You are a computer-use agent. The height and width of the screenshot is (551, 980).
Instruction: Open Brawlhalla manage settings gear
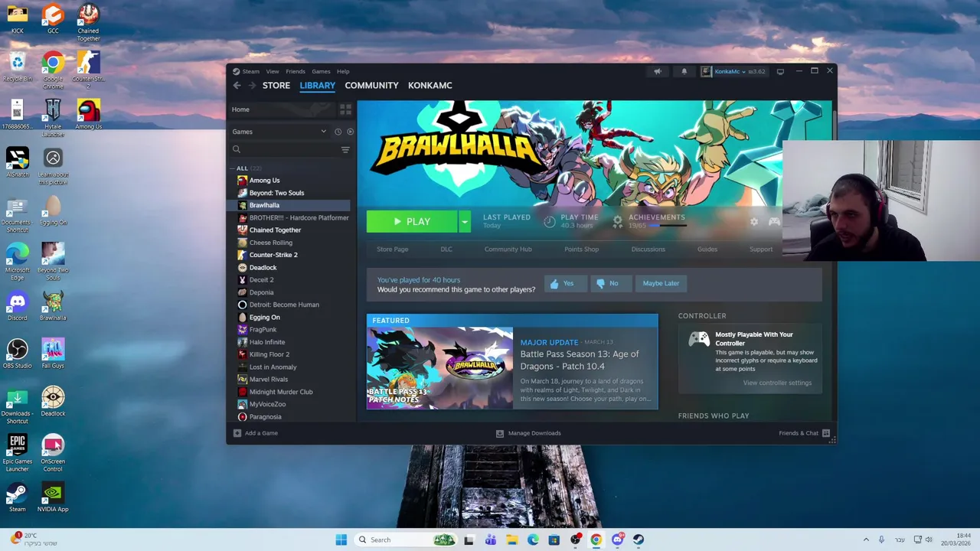pos(754,222)
